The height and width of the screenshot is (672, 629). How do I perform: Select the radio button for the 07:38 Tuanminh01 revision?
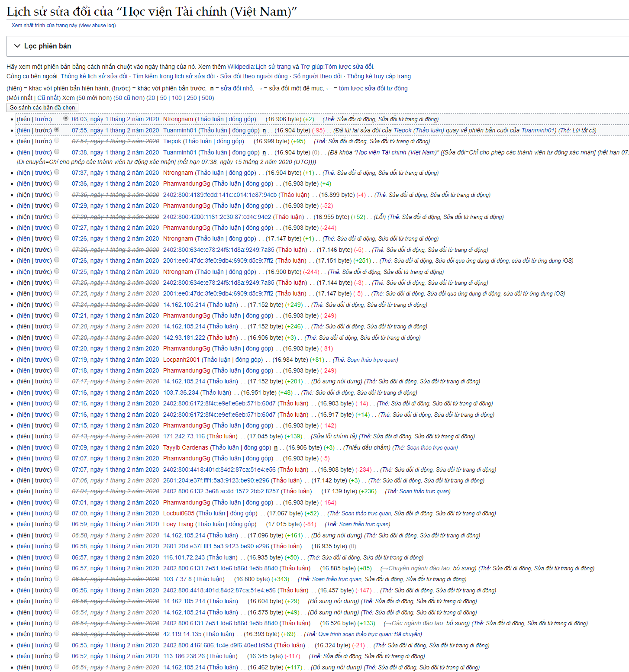coord(57,151)
